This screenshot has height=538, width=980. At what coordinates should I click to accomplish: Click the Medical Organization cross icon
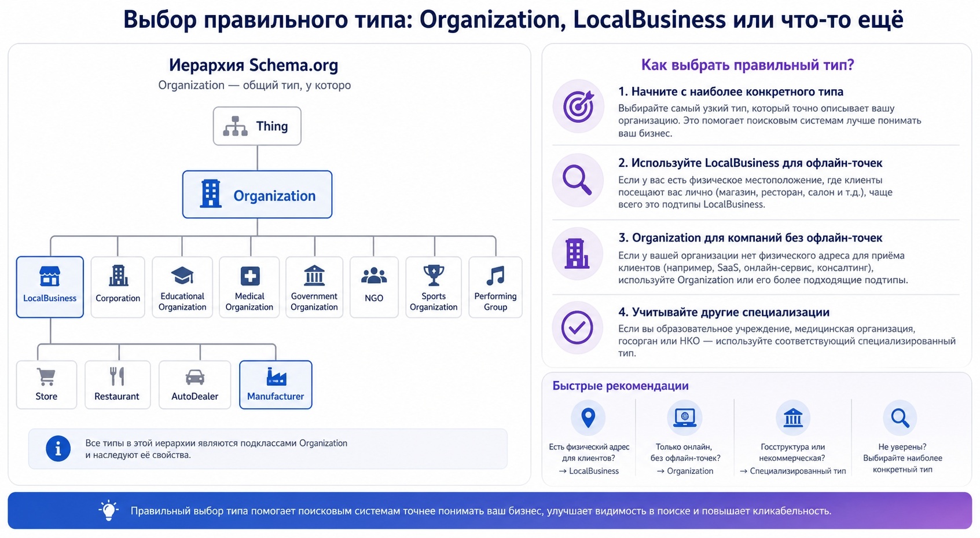click(250, 276)
